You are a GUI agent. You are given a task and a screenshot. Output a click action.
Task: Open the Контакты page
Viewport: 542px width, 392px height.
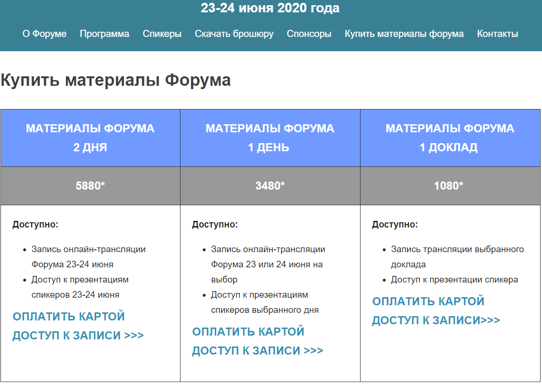[x=497, y=34]
